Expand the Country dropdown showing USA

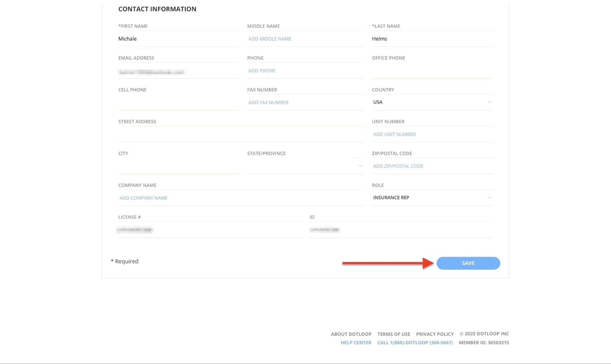[x=432, y=102]
